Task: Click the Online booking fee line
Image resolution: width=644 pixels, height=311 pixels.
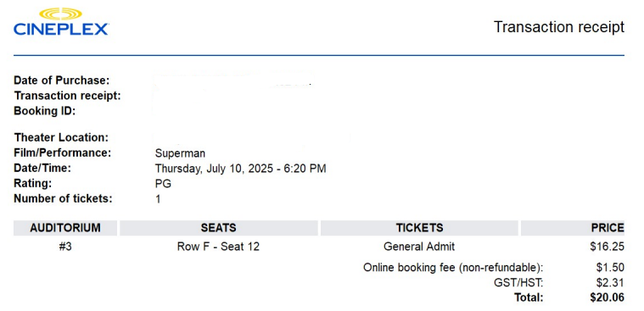Action: click(x=453, y=268)
